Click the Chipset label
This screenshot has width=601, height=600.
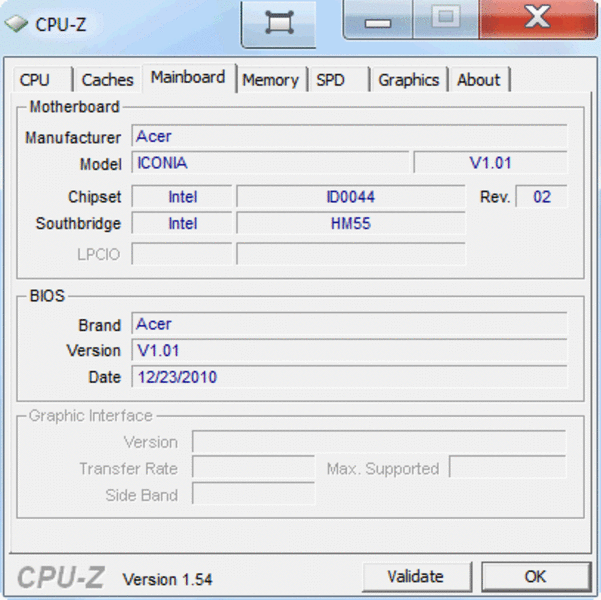(x=94, y=197)
